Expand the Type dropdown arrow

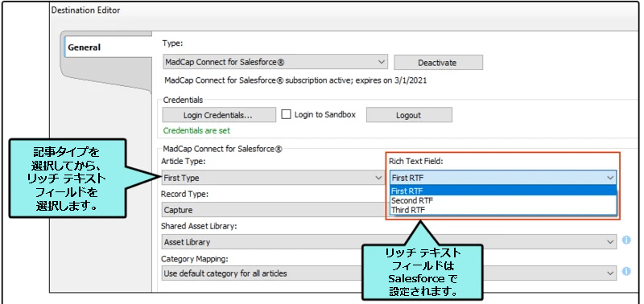[x=382, y=62]
